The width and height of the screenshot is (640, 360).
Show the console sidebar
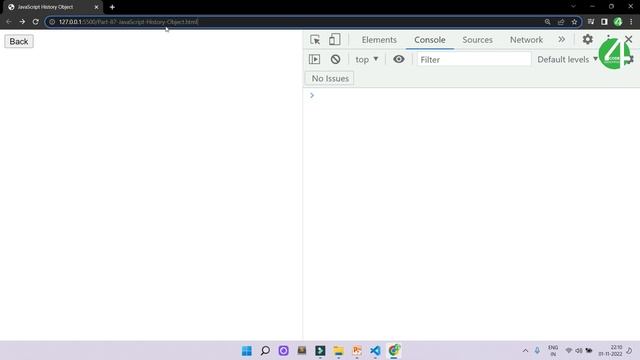point(314,59)
